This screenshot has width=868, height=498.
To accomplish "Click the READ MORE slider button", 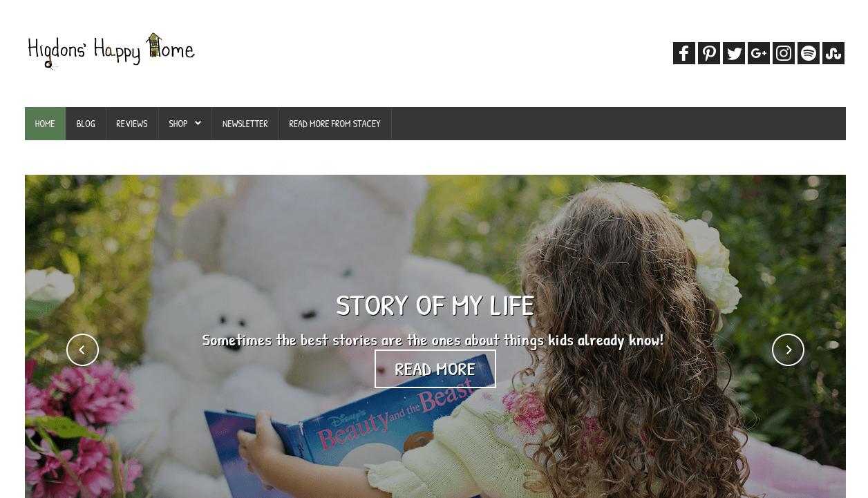I will (435, 369).
